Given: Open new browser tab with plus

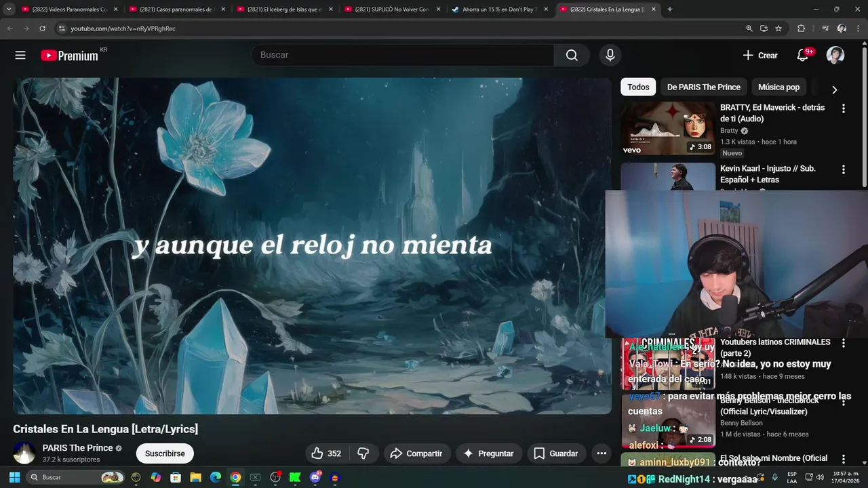Looking at the screenshot, I should point(670,9).
